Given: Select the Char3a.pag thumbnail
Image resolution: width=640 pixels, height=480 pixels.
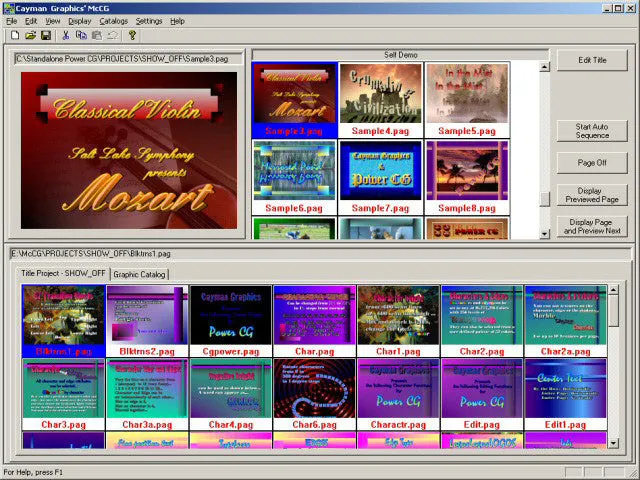Looking at the screenshot, I should [x=147, y=394].
